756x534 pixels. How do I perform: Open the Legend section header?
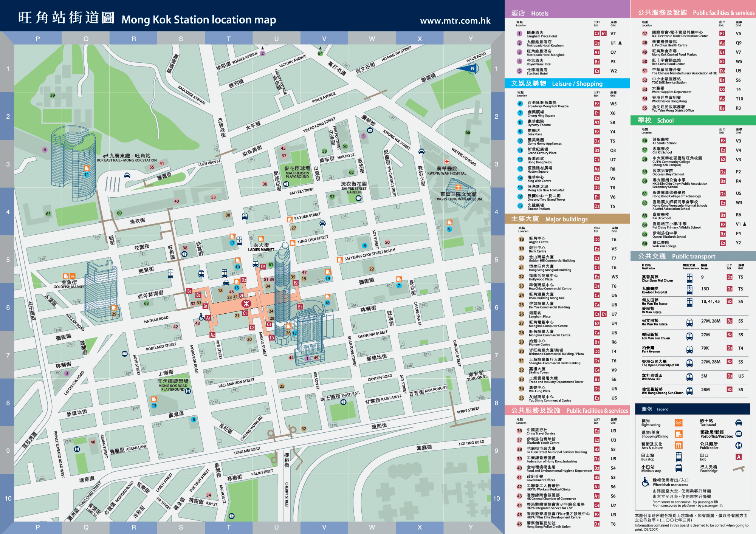[693, 409]
